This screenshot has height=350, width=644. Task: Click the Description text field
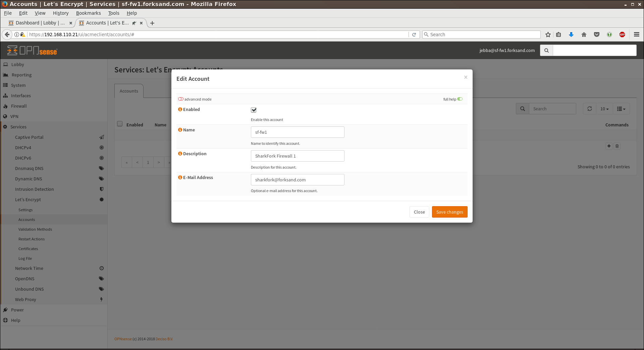click(298, 156)
